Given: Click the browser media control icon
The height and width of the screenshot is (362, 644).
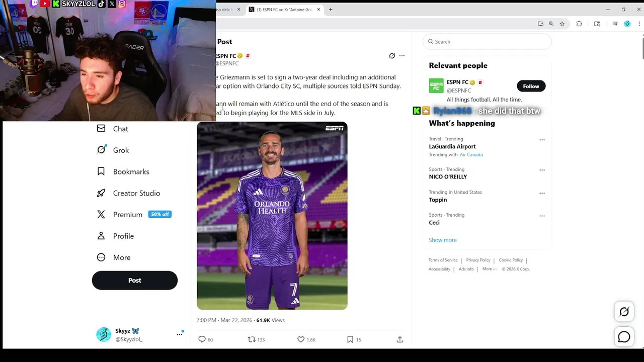Looking at the screenshot, I should tap(615, 24).
